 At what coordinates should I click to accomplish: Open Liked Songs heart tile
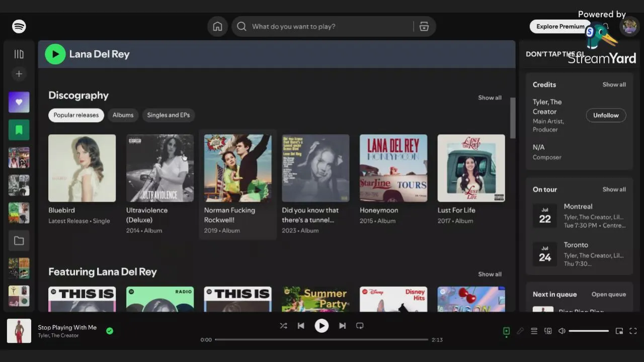click(19, 102)
